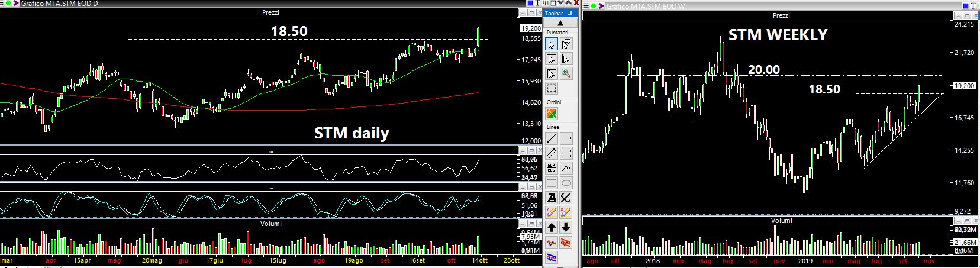Select the 'STM daily' label on the chart
Image resolution: width=980 pixels, height=268 pixels.
[352, 133]
